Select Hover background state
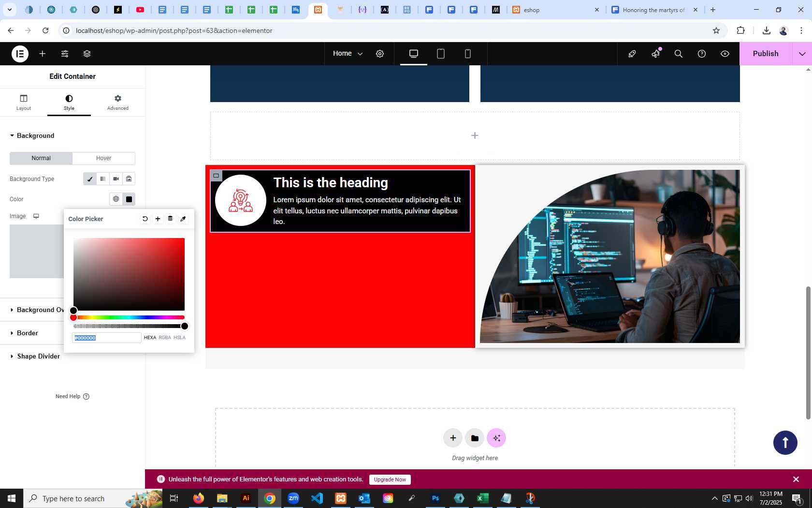The width and height of the screenshot is (812, 508). point(103,158)
